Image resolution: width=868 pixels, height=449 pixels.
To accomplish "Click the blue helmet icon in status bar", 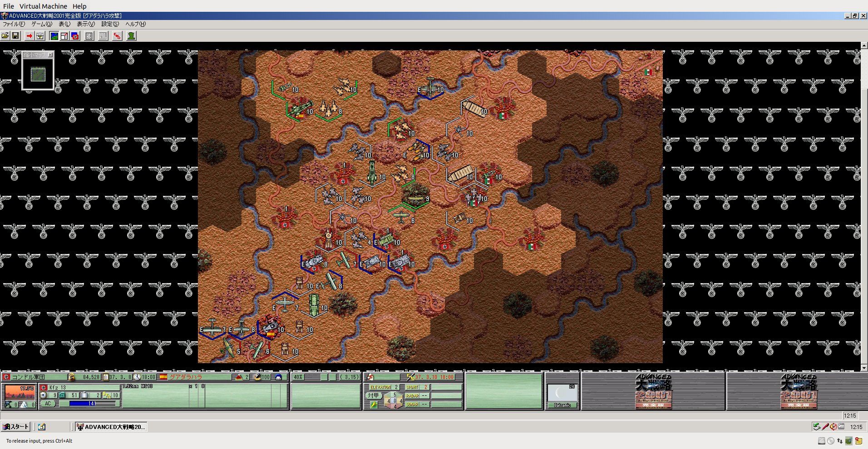I will tap(278, 377).
